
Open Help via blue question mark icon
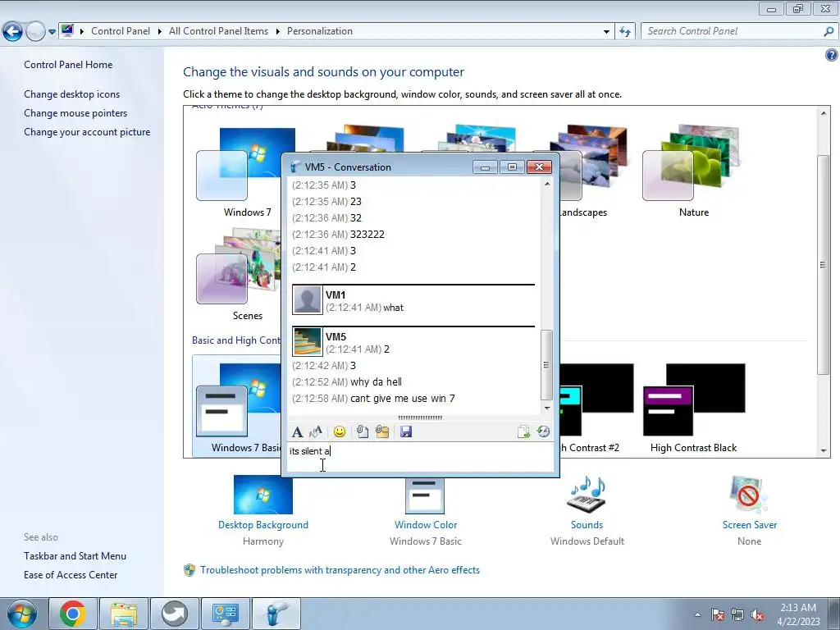click(832, 55)
